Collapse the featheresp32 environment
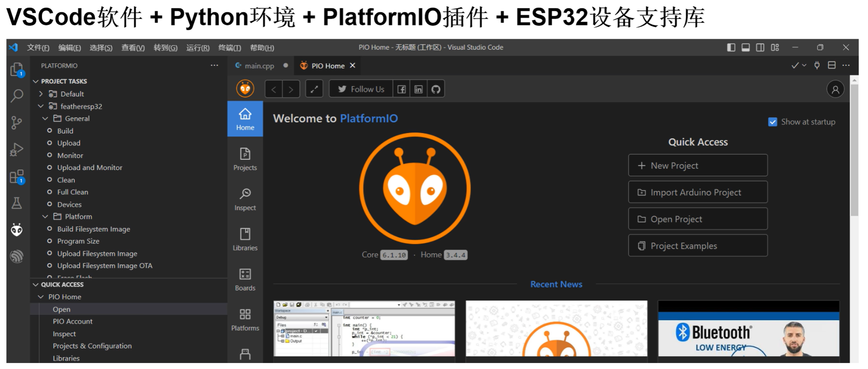The width and height of the screenshot is (868, 369). (x=41, y=106)
